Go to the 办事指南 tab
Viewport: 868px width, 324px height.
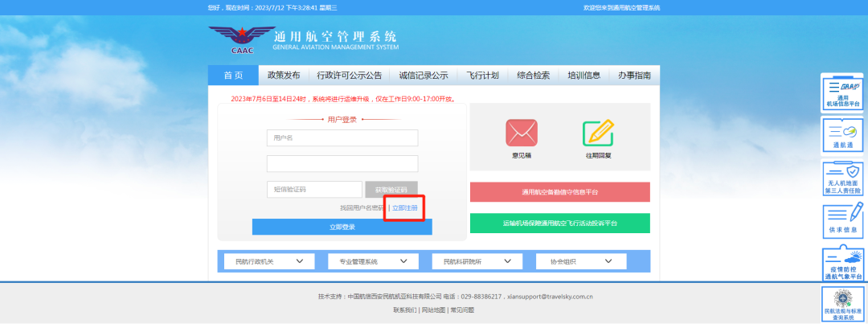click(x=634, y=76)
